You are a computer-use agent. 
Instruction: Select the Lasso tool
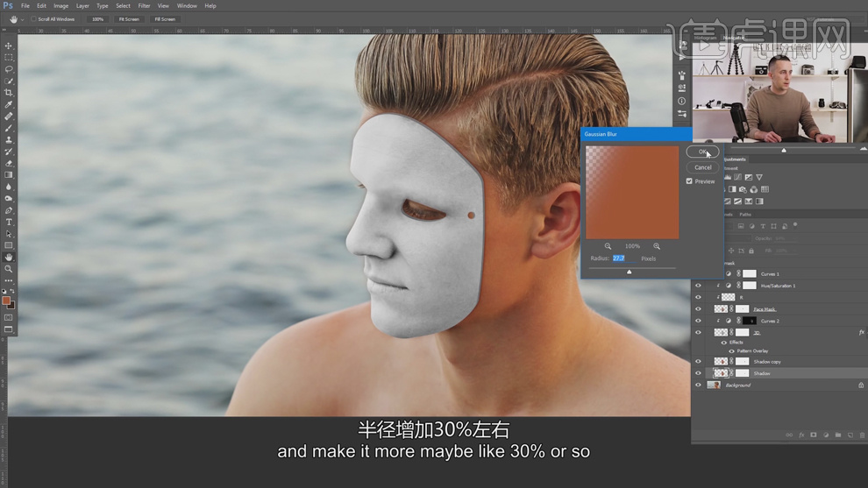point(8,69)
